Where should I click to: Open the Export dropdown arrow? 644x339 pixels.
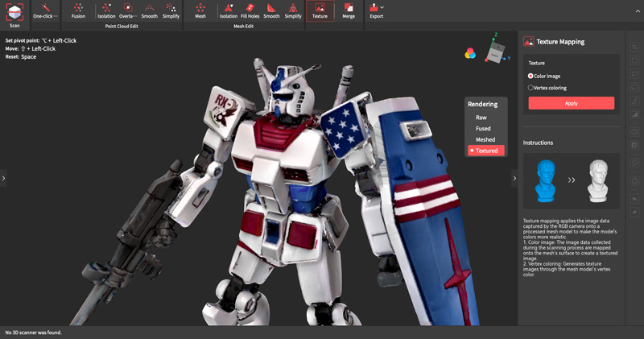coord(382,7)
